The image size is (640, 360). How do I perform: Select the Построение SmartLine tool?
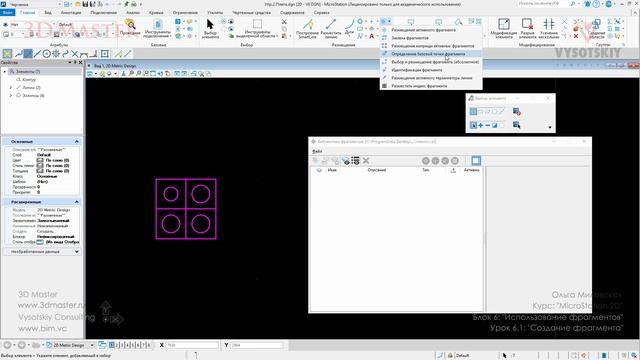coord(307,29)
